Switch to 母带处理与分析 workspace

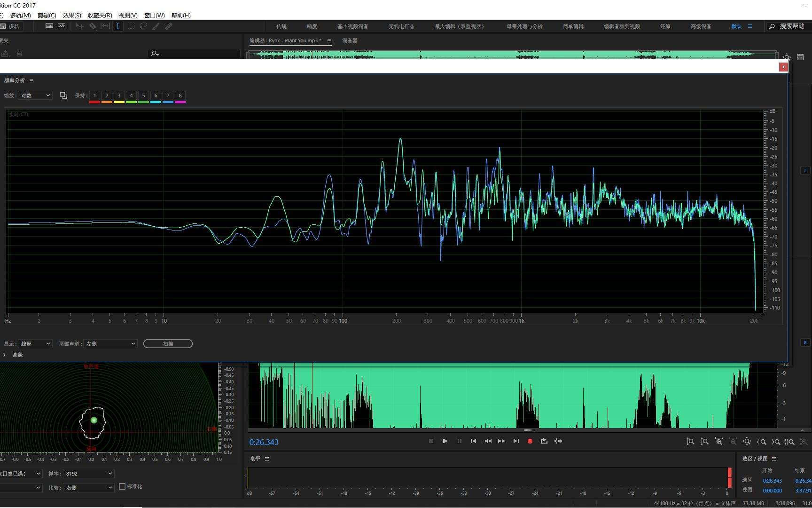524,26
